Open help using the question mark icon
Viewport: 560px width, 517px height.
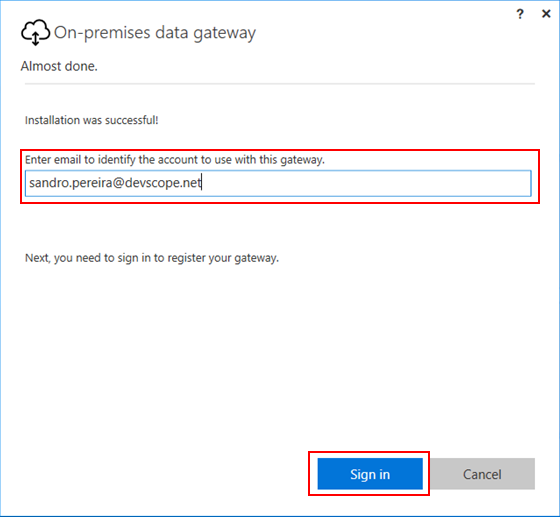[x=520, y=14]
